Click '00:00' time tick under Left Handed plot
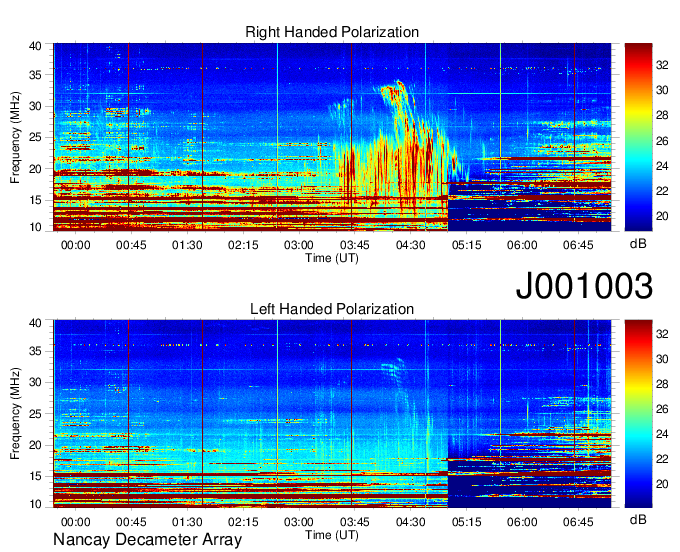 (x=75, y=522)
